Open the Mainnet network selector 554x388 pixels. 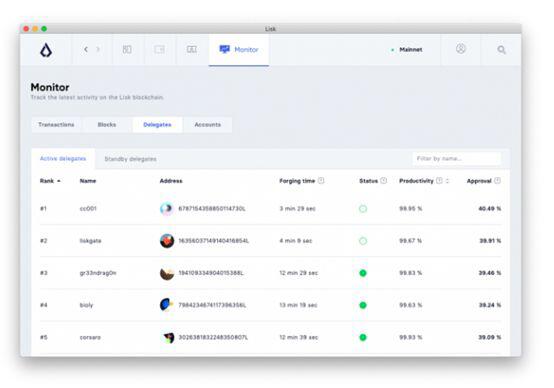point(407,50)
